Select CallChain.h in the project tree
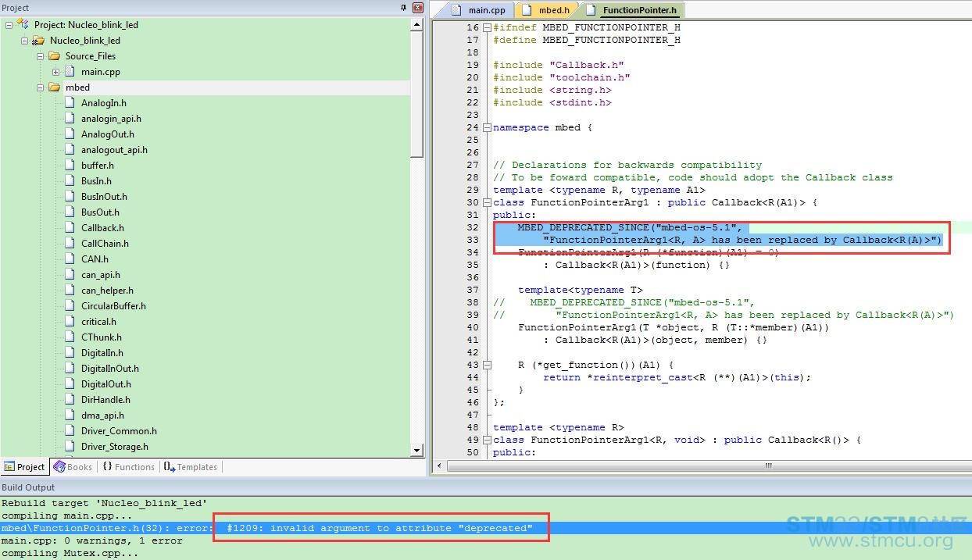Viewport: 972px width, 560px height. (105, 244)
